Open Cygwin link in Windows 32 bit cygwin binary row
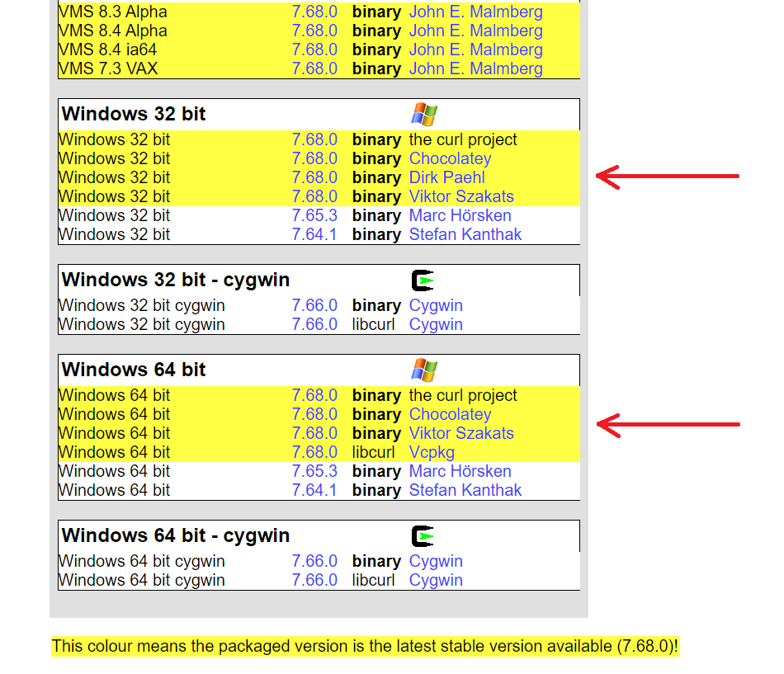 pyautogui.click(x=436, y=305)
